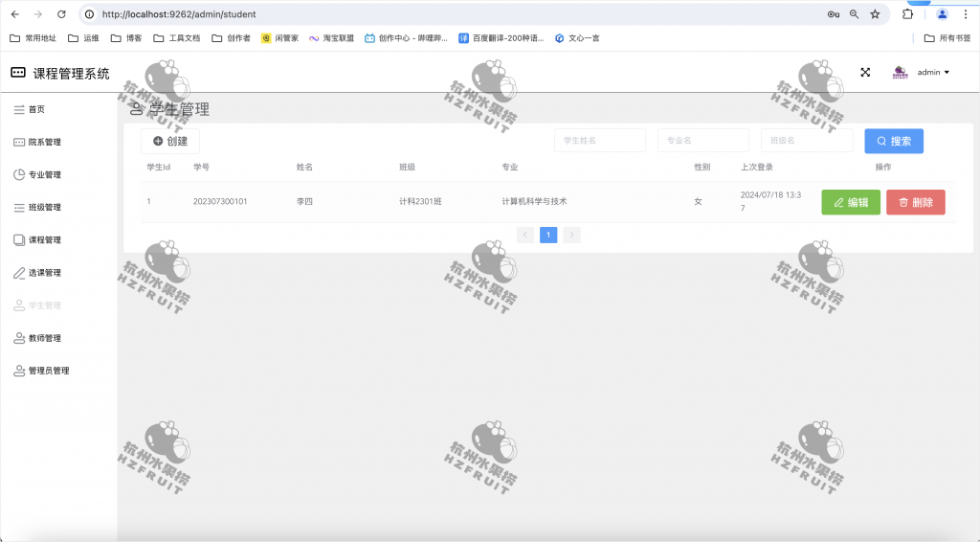Image resolution: width=980 pixels, height=542 pixels.
Task: Click the 专业 column header
Action: pos(510,167)
